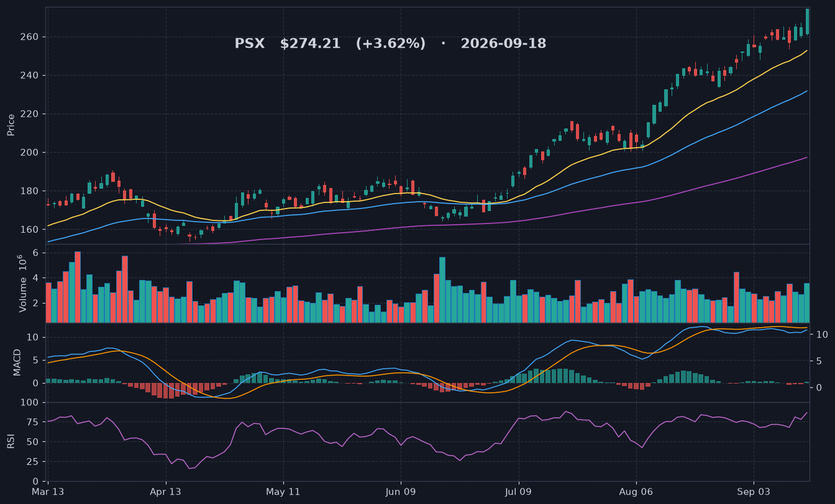Click the latest candlestick at the chart's right edge
The width and height of the screenshot is (835, 504).
point(807,21)
